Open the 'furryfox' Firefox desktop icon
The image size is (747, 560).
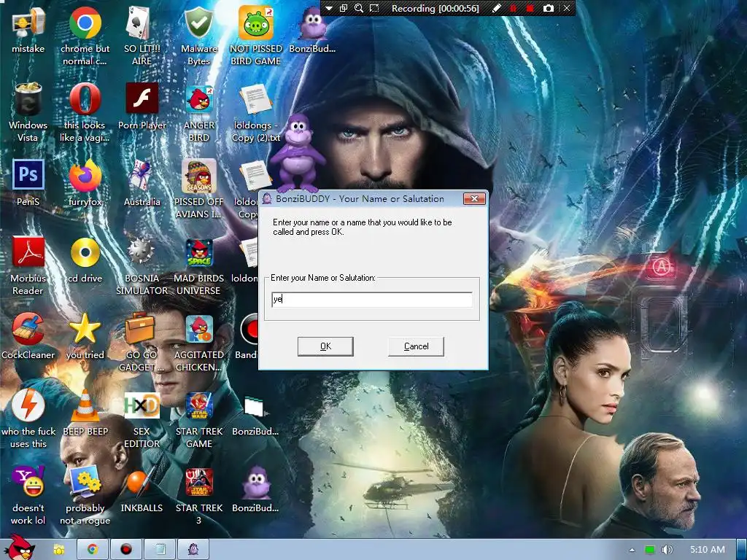(x=85, y=183)
